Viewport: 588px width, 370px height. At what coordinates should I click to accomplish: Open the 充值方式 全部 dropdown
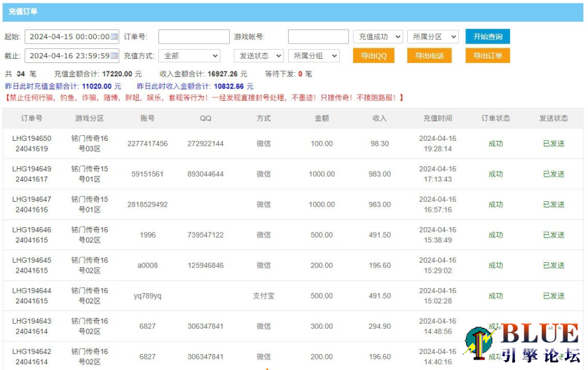coord(190,56)
